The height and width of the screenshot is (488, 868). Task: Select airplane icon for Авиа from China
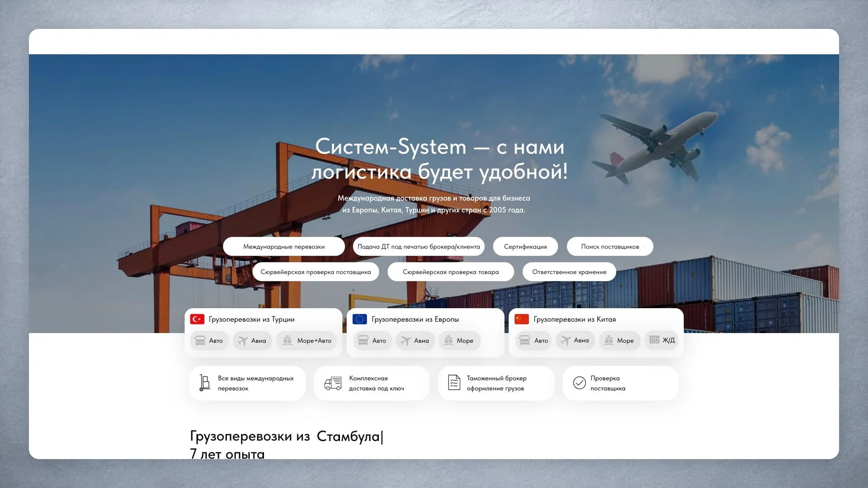click(x=566, y=341)
